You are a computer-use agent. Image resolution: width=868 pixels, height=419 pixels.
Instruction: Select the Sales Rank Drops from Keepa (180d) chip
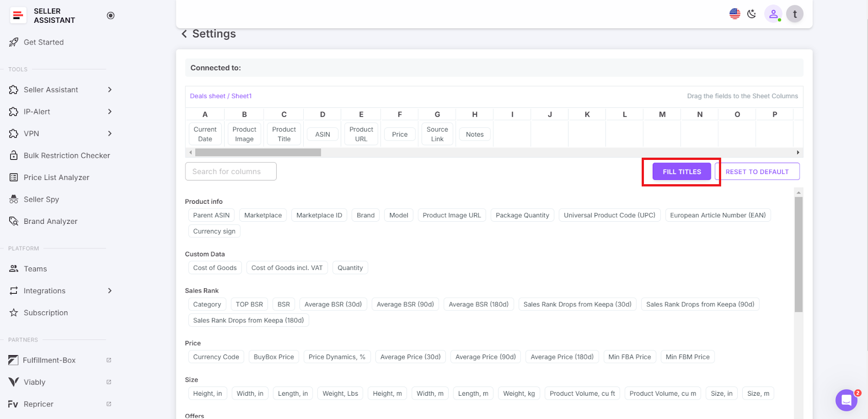tap(248, 320)
